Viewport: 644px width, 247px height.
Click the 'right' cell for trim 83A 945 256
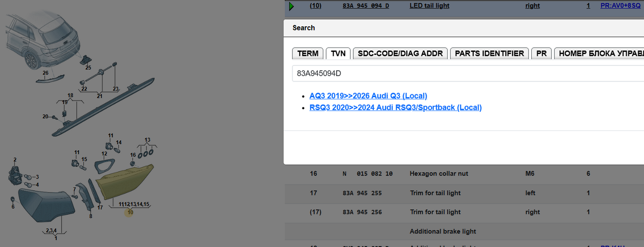(533, 212)
